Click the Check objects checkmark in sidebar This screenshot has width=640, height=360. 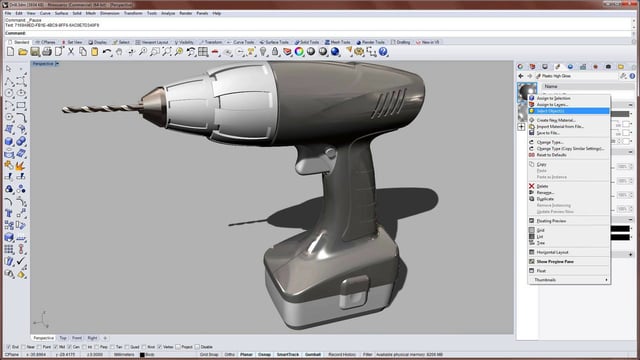[21, 261]
